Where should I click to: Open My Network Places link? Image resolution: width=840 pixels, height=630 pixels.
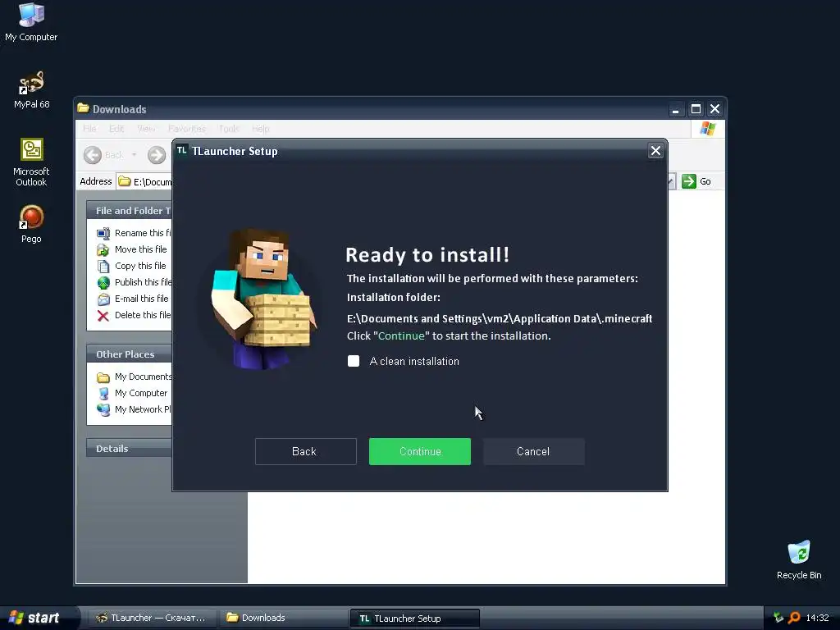[143, 409]
